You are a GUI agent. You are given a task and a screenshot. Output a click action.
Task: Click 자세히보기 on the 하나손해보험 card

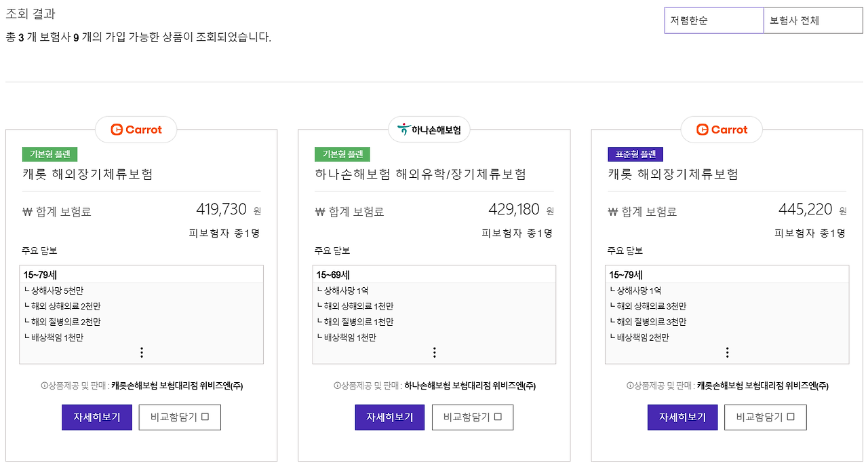[x=389, y=417]
